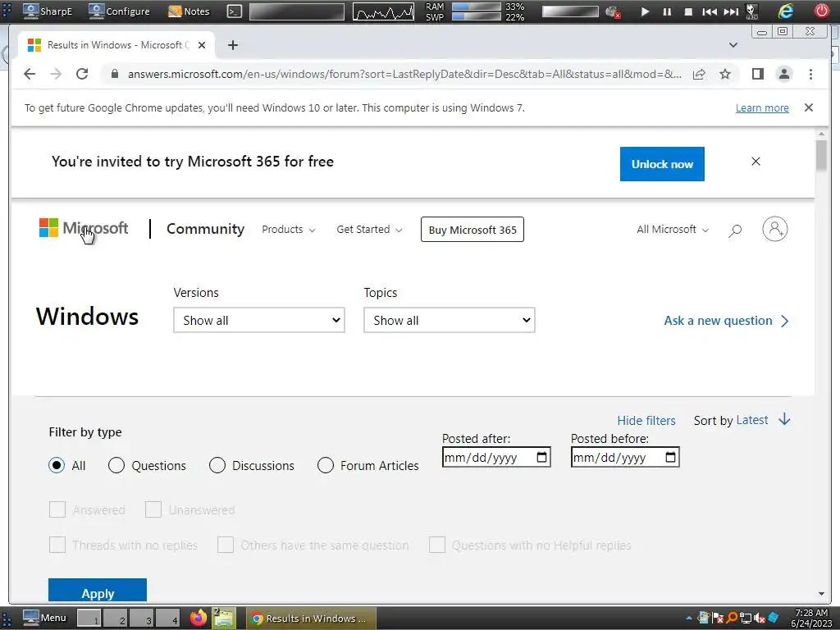Open the taskbar Menu button
The image size is (840, 630).
click(44, 618)
